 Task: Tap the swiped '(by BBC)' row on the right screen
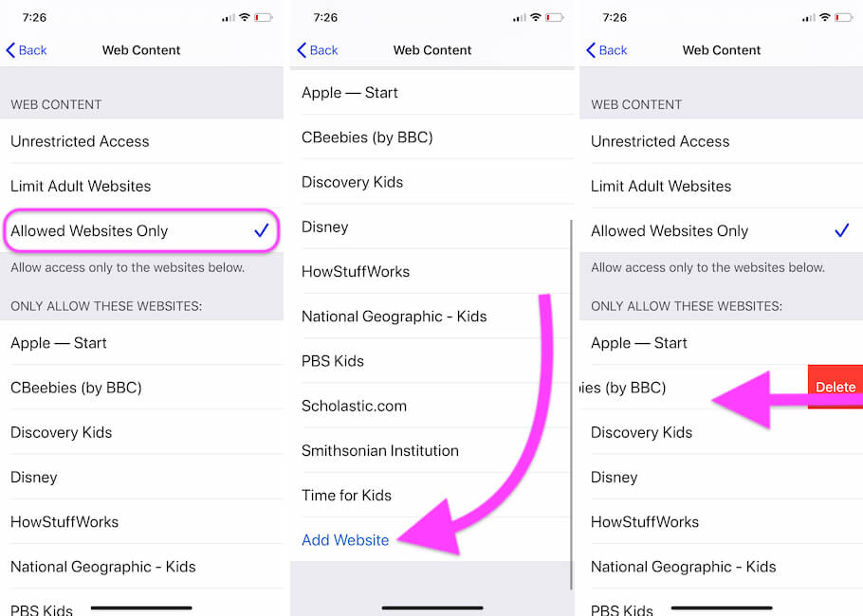693,388
